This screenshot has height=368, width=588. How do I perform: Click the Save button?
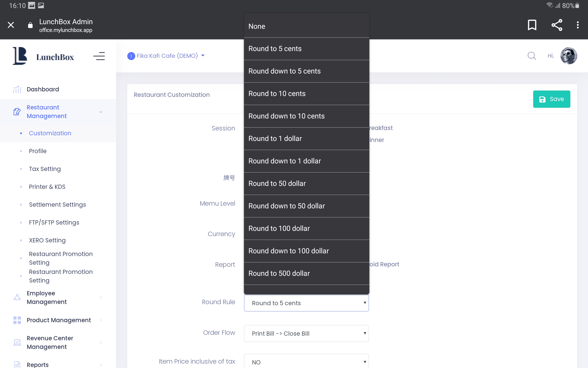[x=551, y=99]
